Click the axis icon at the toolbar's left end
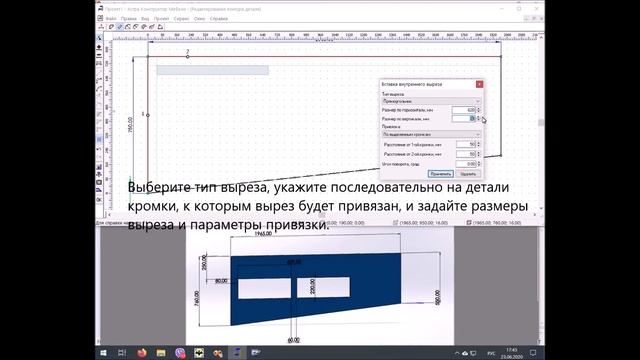 point(101,27)
